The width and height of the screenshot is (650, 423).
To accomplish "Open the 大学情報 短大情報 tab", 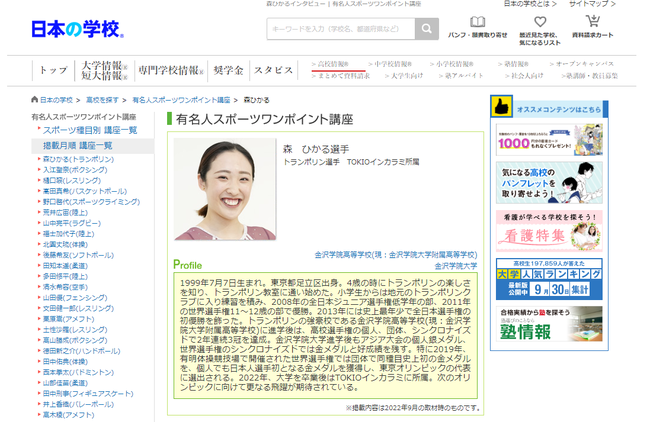I will [103, 70].
